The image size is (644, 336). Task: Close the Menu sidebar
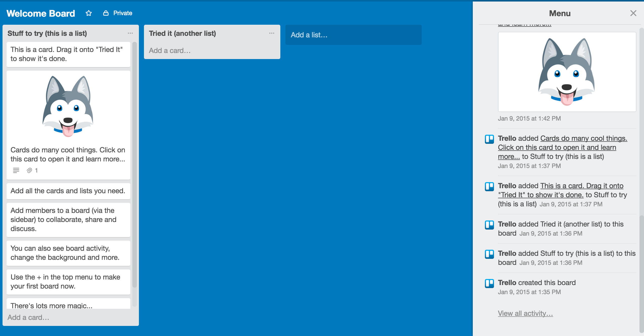633,13
